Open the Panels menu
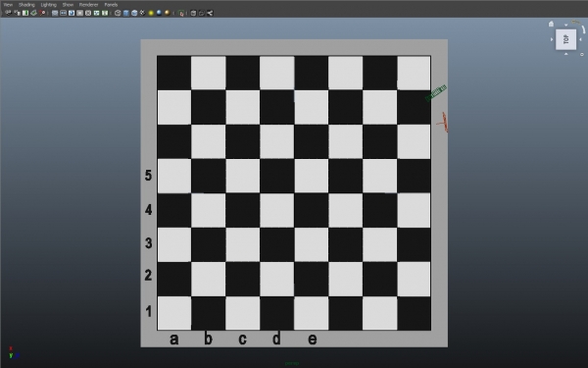Viewport: 588px width, 368px height. tap(111, 5)
